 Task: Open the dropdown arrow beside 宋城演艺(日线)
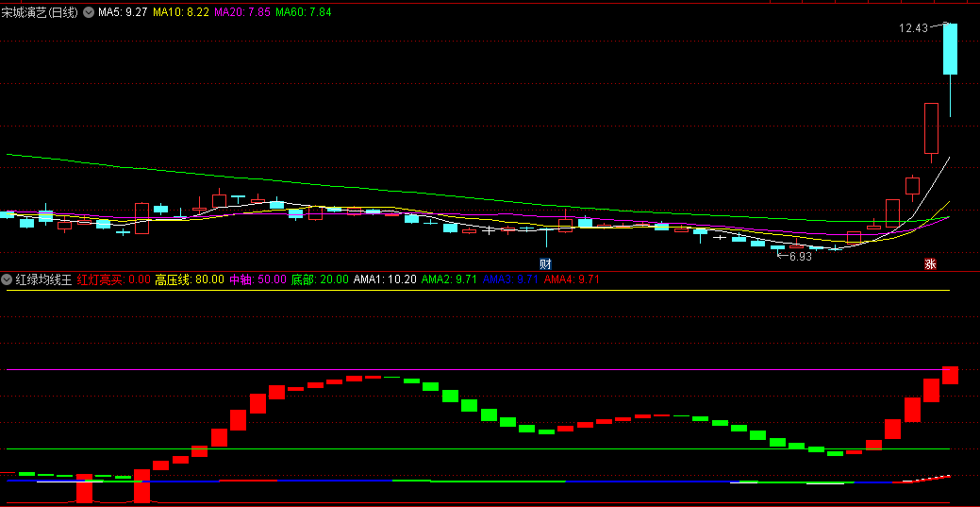(88, 12)
